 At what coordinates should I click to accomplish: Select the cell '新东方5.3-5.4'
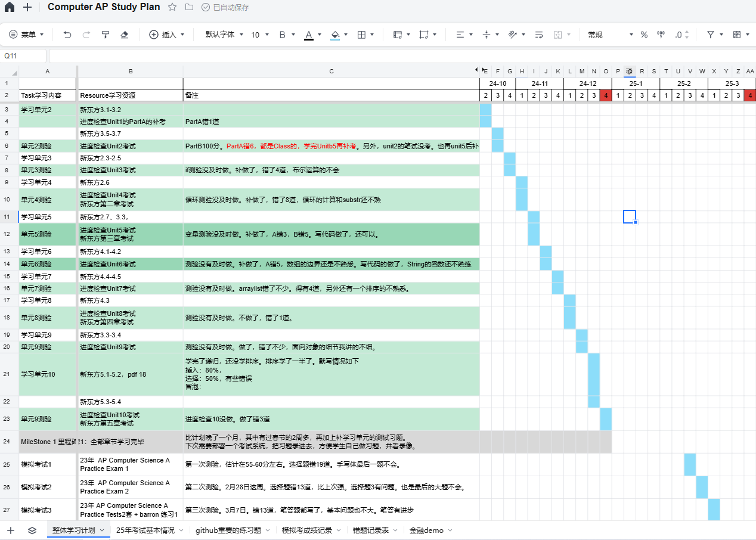coord(131,402)
